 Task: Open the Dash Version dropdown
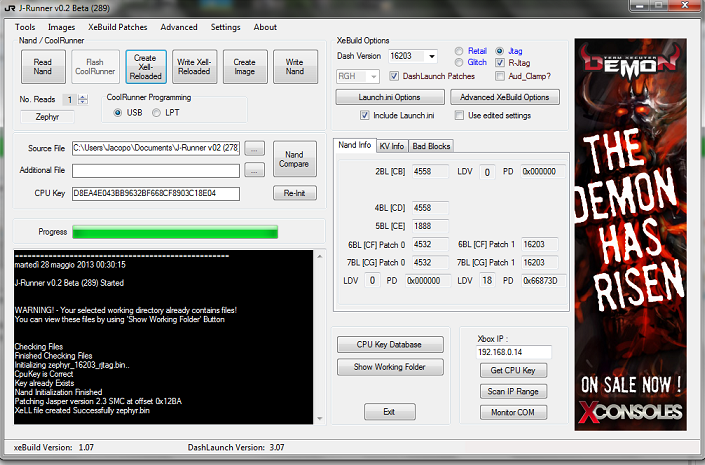tap(432, 56)
